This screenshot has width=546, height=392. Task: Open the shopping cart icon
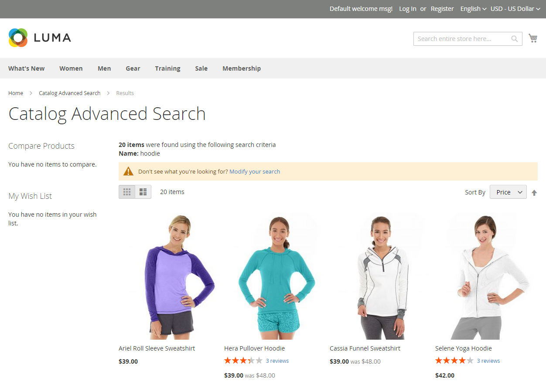[533, 38]
